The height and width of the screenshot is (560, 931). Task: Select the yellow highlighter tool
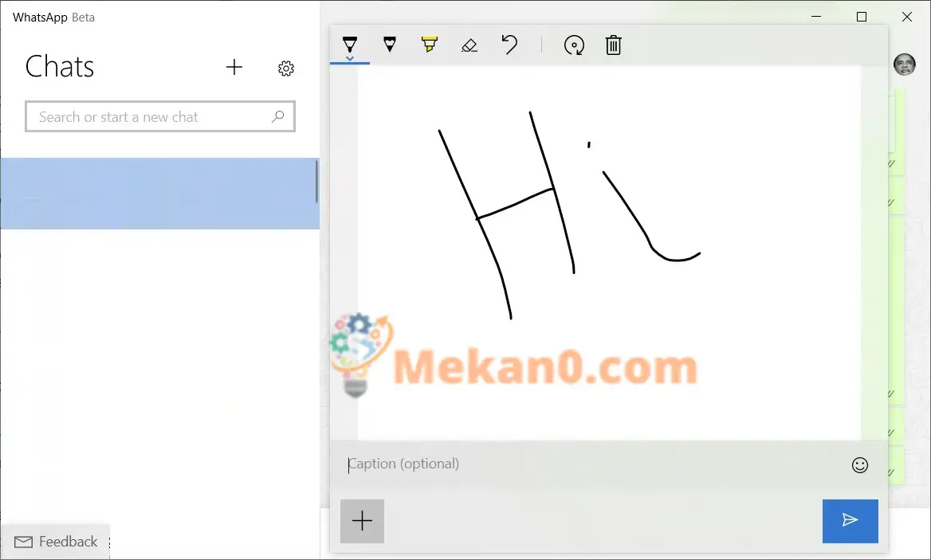click(430, 44)
